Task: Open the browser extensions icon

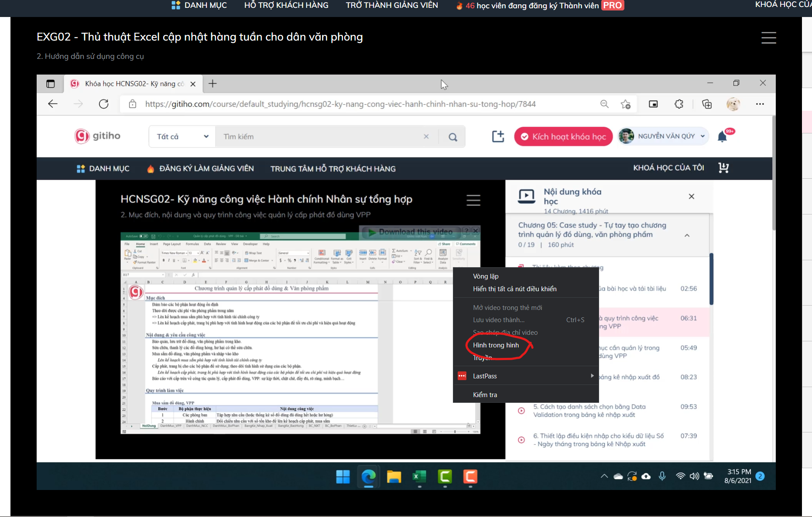Action: pos(679,104)
